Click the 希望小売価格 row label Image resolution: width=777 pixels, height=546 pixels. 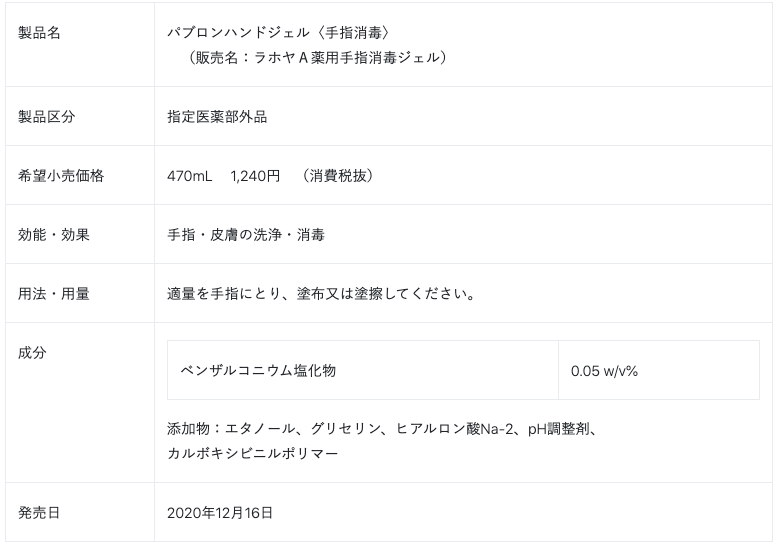coord(61,175)
